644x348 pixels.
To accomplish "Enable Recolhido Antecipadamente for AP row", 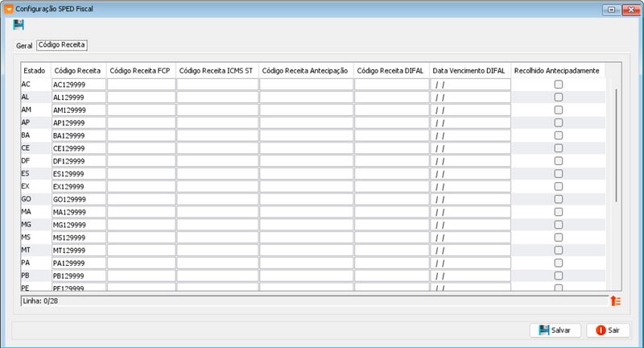I will (558, 122).
